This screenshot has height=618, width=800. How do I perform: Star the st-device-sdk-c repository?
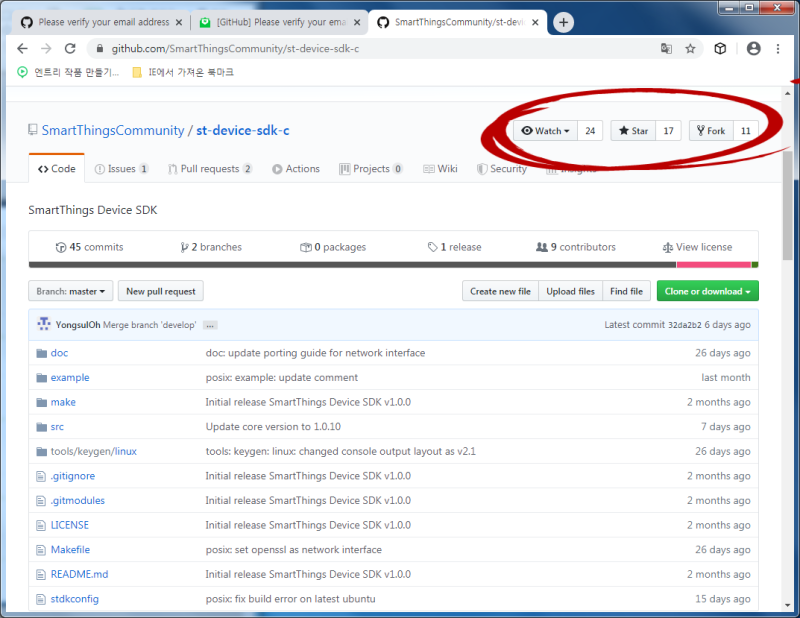point(633,131)
